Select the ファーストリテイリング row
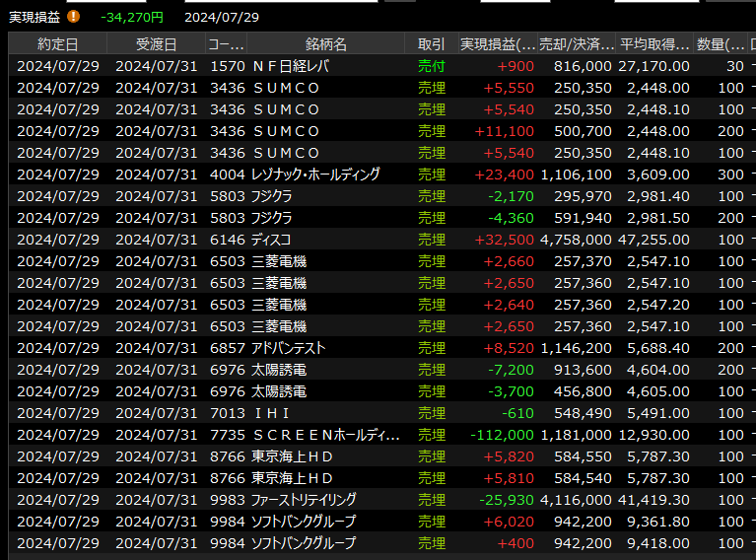This screenshot has height=560, width=756. (x=304, y=500)
